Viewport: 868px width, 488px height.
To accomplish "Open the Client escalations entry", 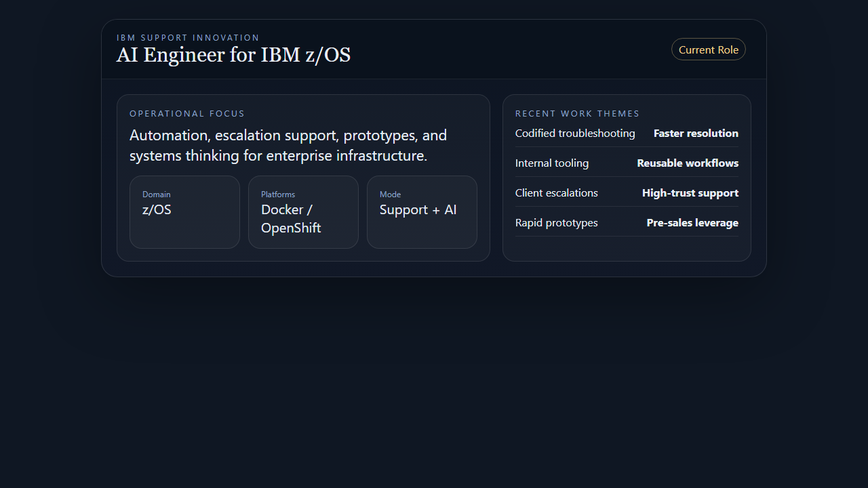I will tap(556, 192).
